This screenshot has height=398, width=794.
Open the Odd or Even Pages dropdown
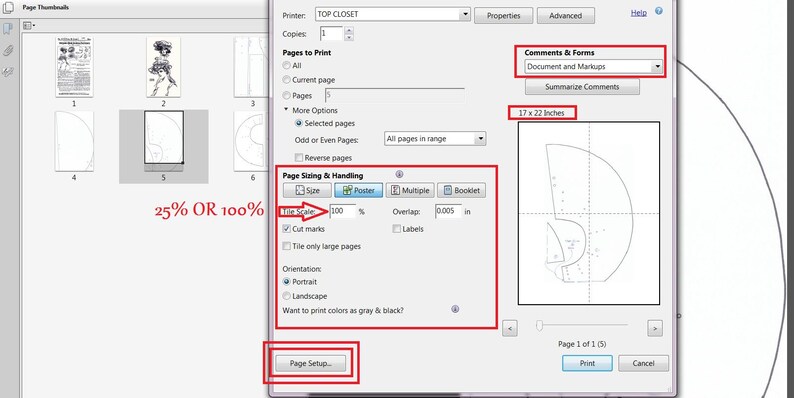(x=435, y=139)
